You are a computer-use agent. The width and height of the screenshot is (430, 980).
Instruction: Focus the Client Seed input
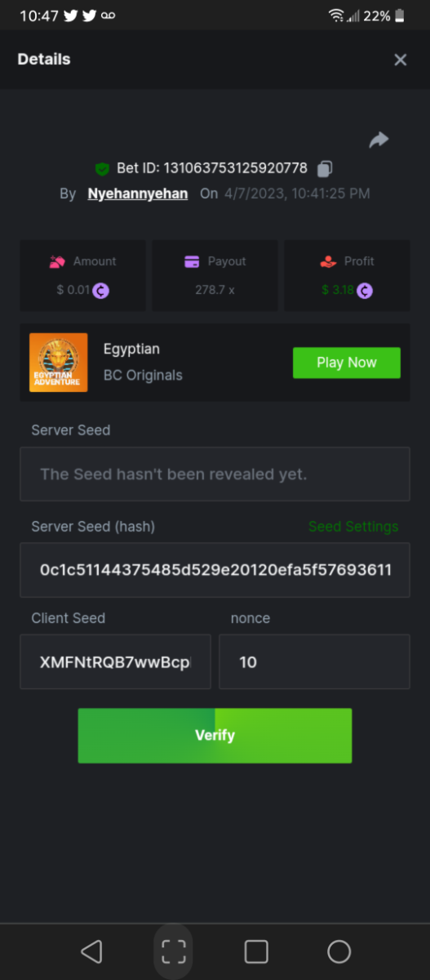pos(115,662)
